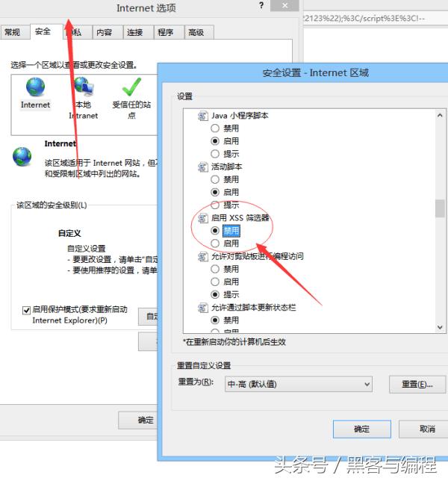Click the '允许通过脚本更新状态栏' setting label

tap(254, 308)
